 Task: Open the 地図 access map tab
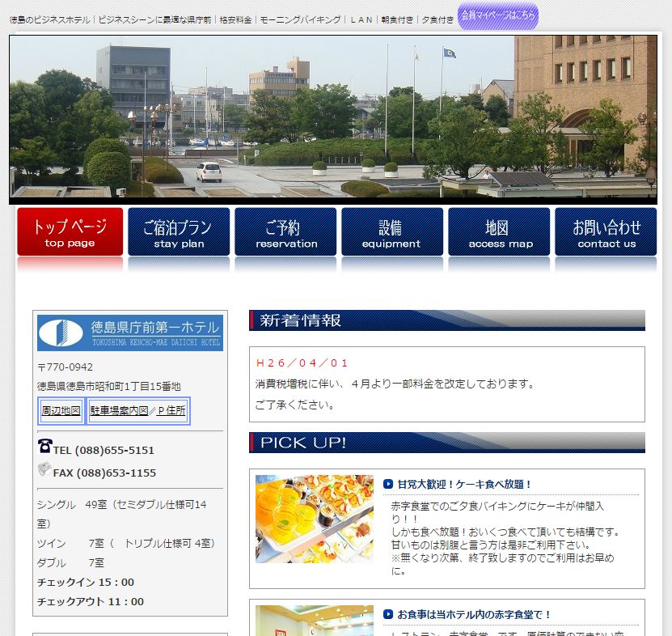499,232
